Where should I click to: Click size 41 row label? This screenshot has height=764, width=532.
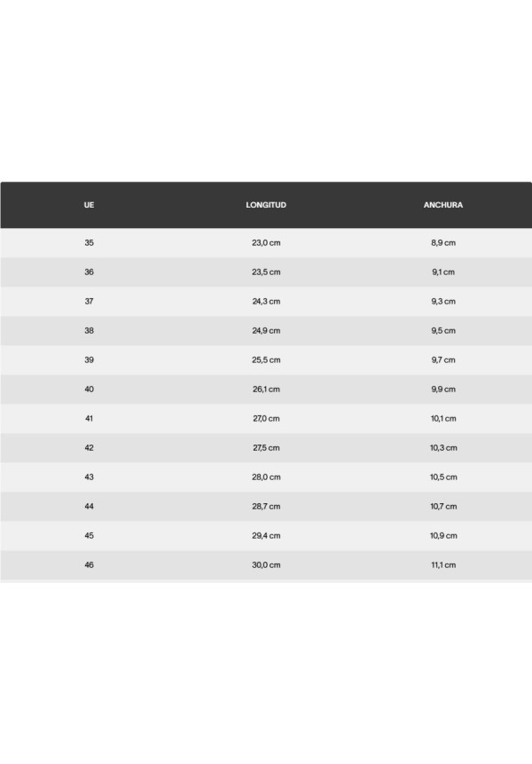coord(89,418)
